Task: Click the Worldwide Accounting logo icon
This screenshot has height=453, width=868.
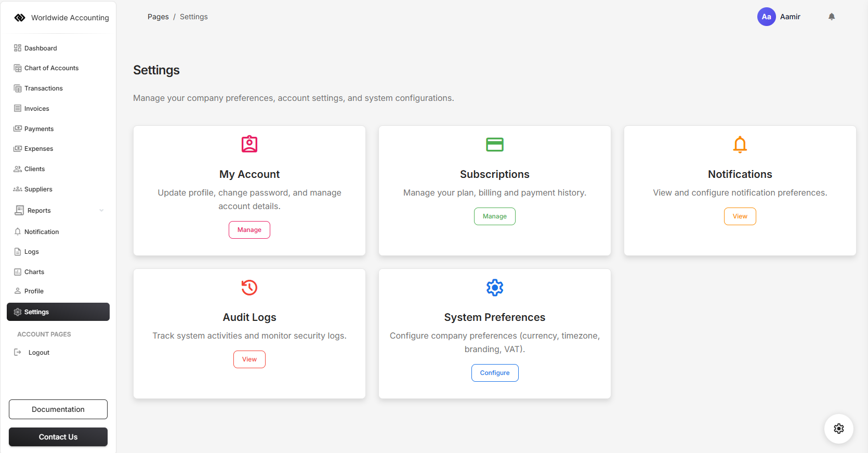Action: (x=20, y=18)
